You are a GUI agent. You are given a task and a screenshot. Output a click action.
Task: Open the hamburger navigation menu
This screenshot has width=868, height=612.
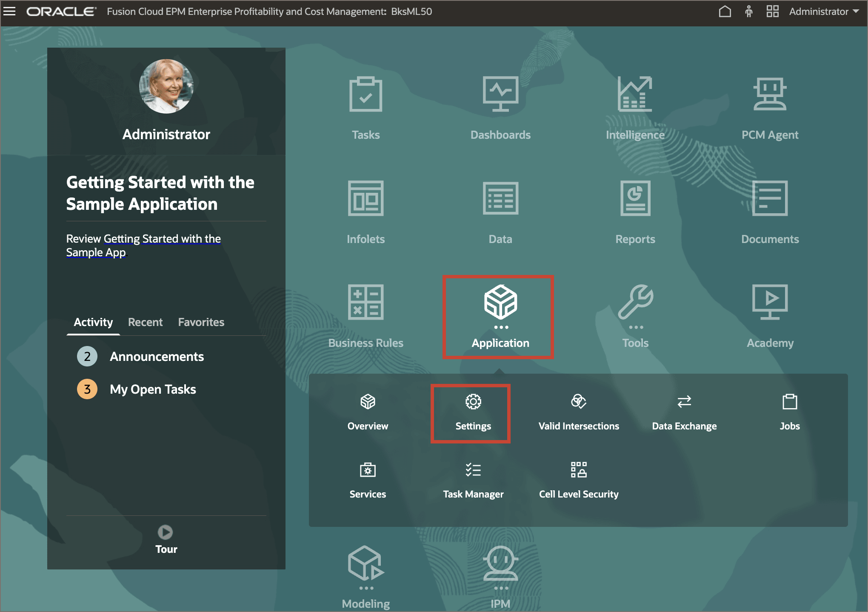9,11
